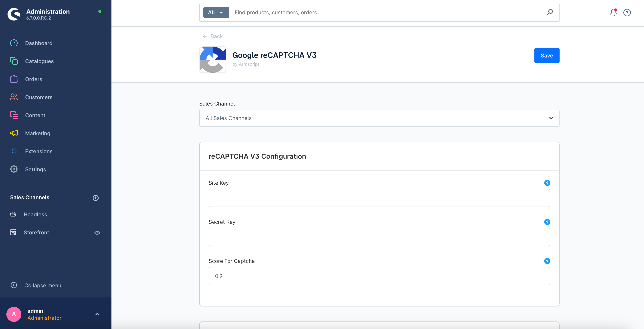The image size is (644, 329).
Task: Click the Extensions plug icon
Action: (x=14, y=151)
